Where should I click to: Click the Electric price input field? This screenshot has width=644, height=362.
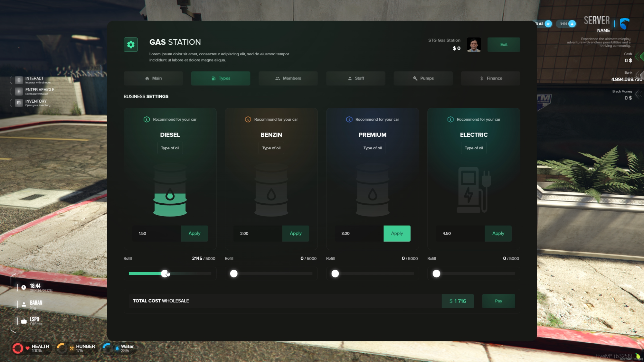(460, 234)
